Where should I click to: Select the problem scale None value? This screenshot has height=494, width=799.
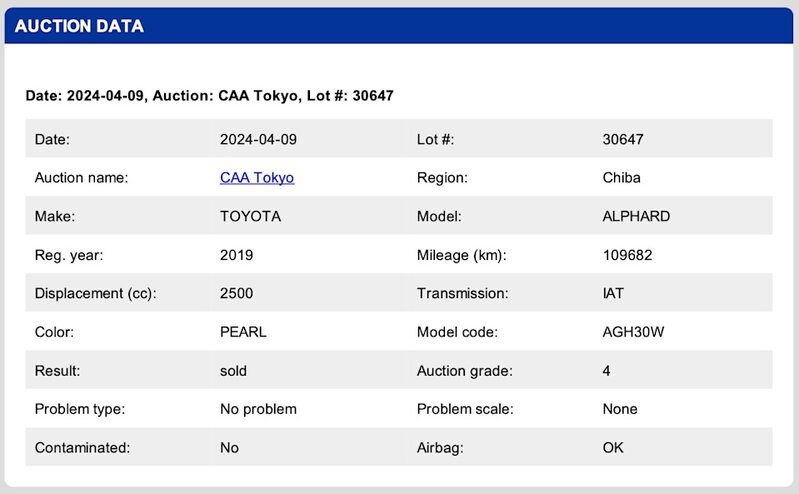620,409
